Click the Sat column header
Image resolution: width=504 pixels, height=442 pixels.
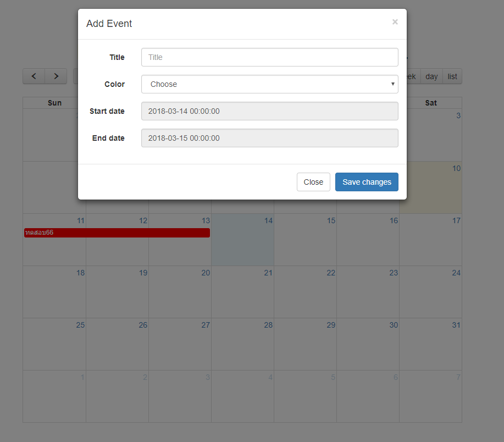pos(431,103)
